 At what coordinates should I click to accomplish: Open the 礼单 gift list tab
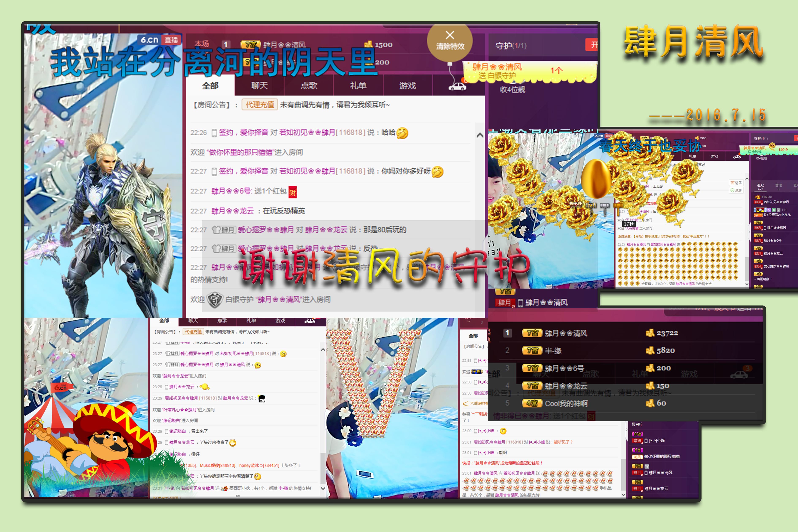pyautogui.click(x=359, y=85)
